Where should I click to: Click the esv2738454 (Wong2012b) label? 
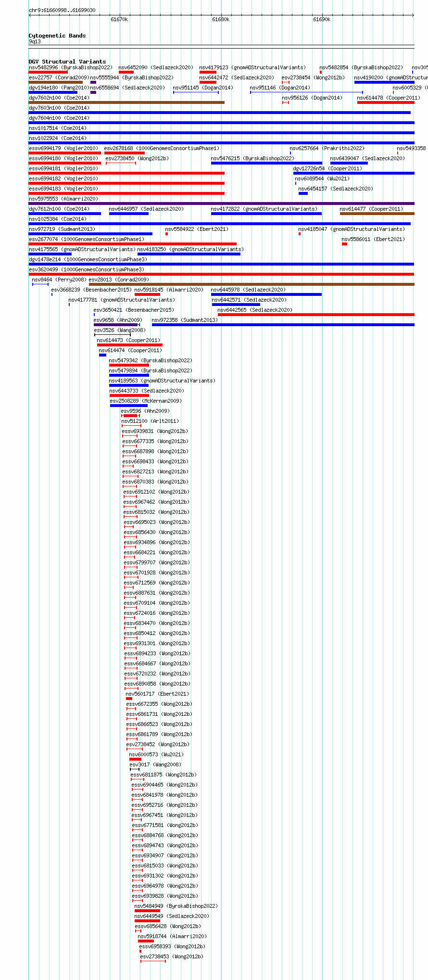(313, 78)
